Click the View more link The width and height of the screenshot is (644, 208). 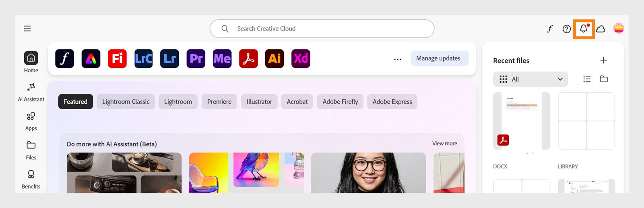(x=445, y=143)
